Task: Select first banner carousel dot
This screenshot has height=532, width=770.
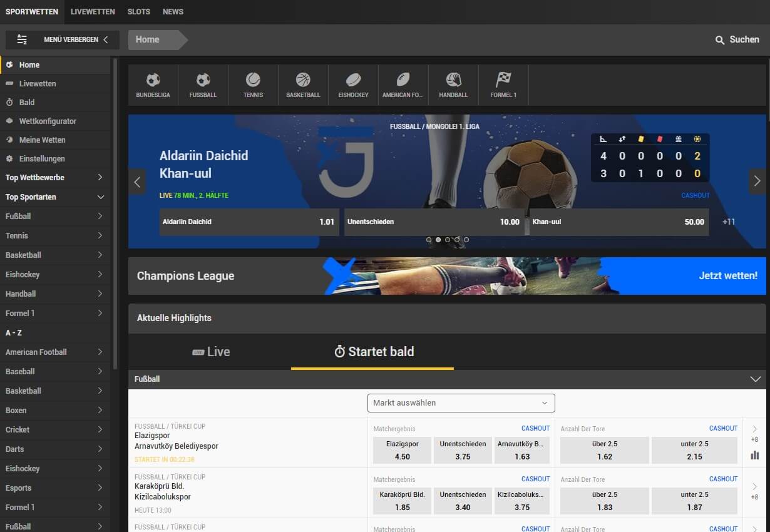Action: pyautogui.click(x=429, y=240)
